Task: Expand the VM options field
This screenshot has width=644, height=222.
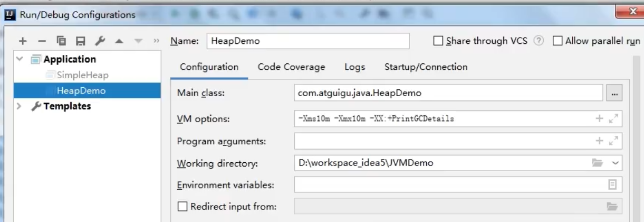Action: tap(613, 119)
